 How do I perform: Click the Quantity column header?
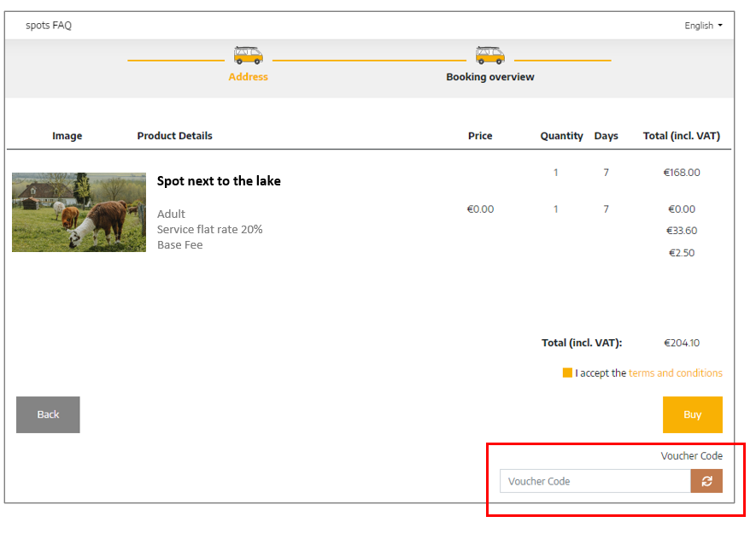(x=562, y=136)
